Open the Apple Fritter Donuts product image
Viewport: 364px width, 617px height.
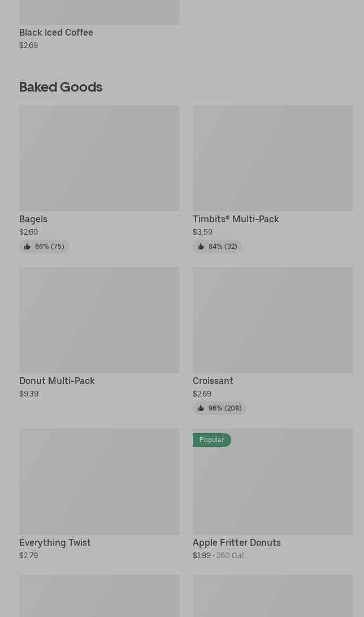point(272,486)
